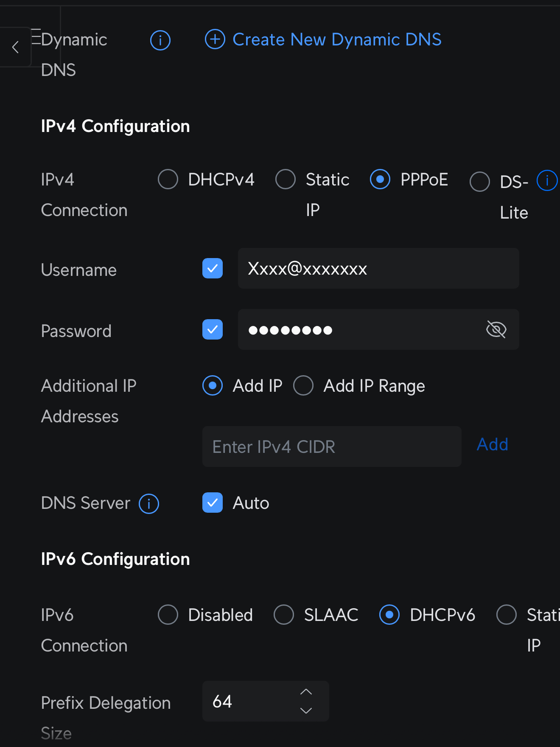The image size is (560, 747).
Task: Open the DNS Server info icon
Action: 149,504
